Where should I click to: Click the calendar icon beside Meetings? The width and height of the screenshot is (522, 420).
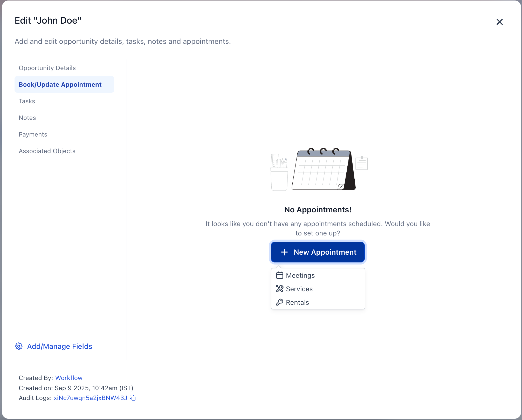[x=280, y=275]
